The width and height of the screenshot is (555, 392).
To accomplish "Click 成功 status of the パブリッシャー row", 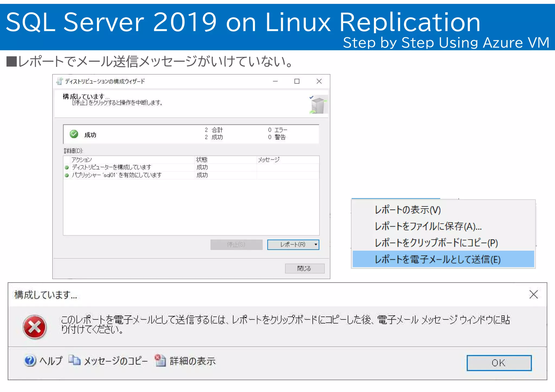I will point(202,175).
